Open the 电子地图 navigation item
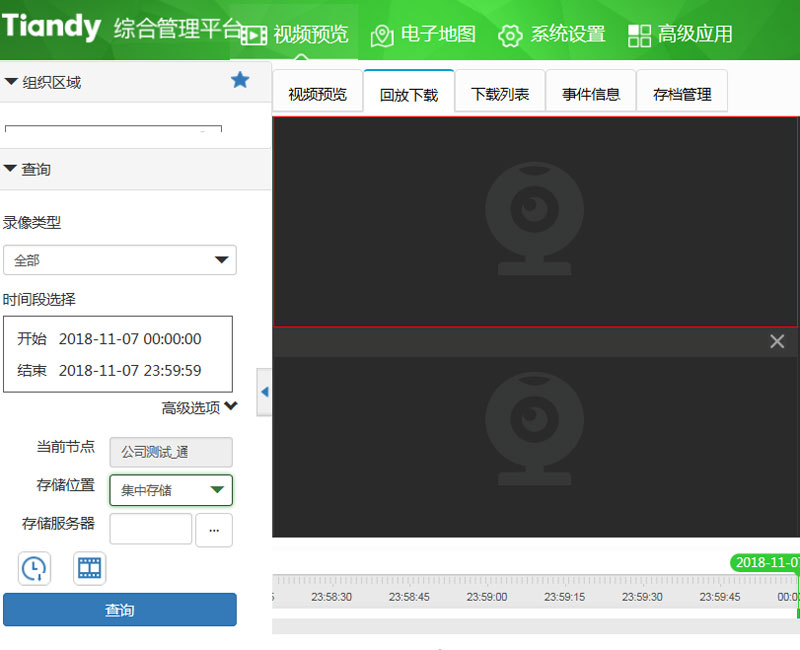 tap(423, 34)
